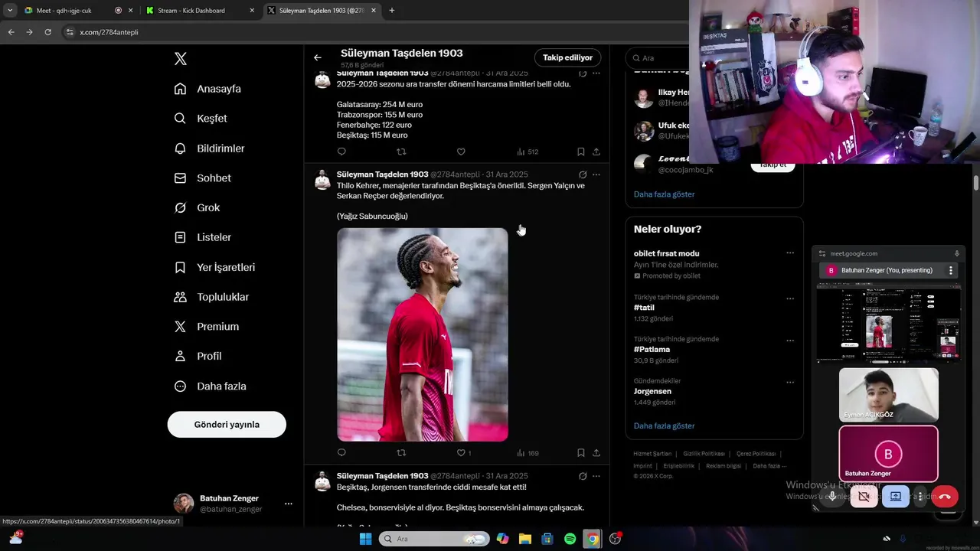Retweet the harcama limitleri tweet
Image resolution: width=980 pixels, height=551 pixels.
pos(401,152)
